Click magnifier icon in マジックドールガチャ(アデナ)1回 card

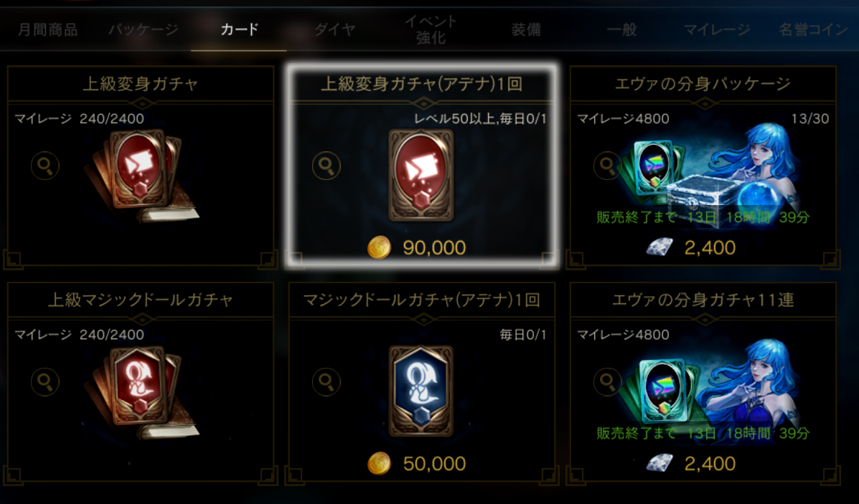pyautogui.click(x=327, y=381)
